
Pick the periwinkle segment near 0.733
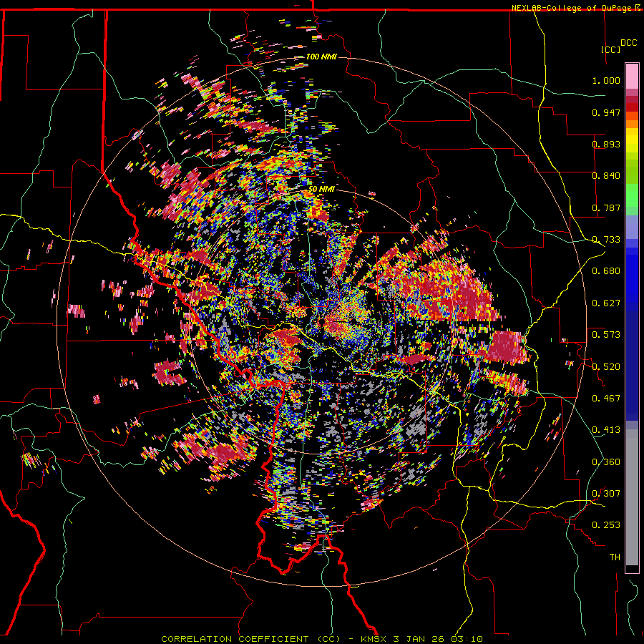pyautogui.click(x=632, y=227)
